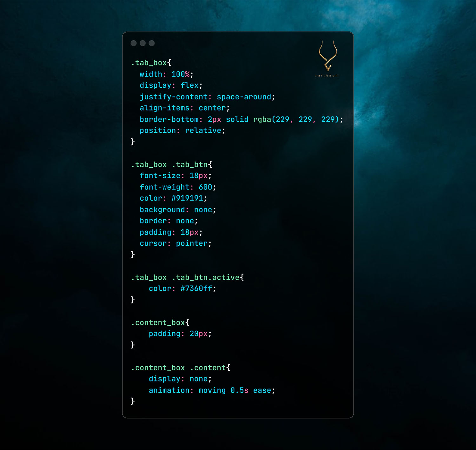Click the 'cursor: pointer' line

175,243
